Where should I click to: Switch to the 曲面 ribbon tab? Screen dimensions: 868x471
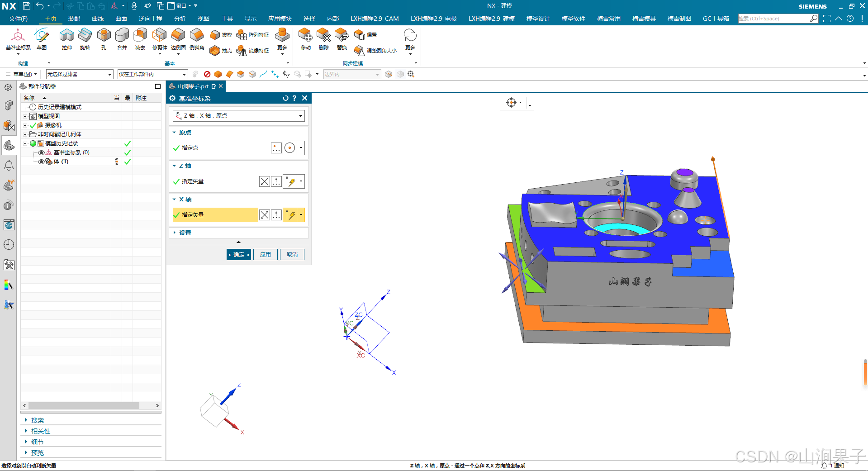121,19
